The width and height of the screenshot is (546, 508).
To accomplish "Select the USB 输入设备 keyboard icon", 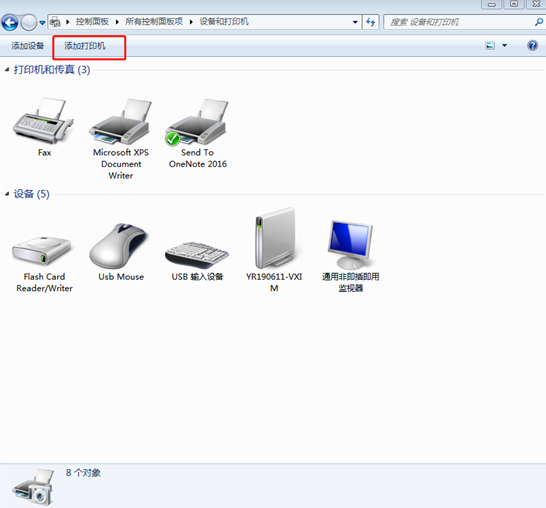I will coord(197,255).
